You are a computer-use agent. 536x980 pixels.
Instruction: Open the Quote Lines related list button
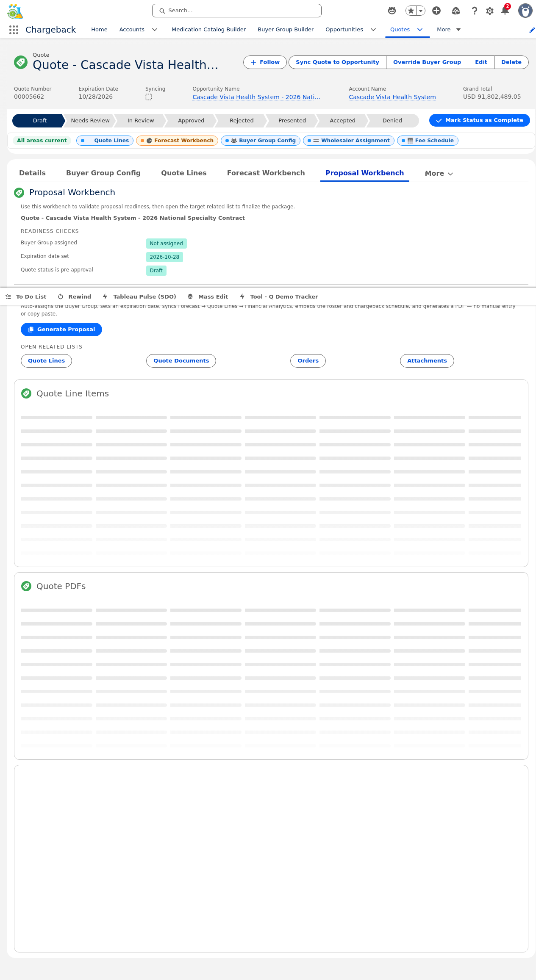[x=46, y=361]
